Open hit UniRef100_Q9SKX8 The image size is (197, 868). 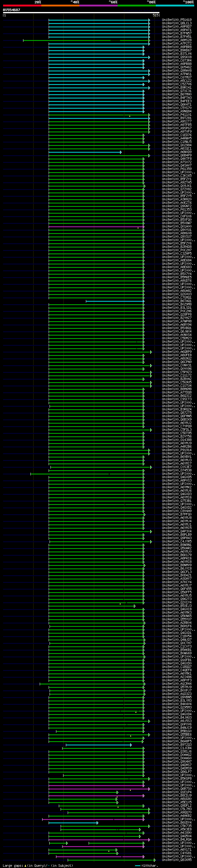click(177, 57)
